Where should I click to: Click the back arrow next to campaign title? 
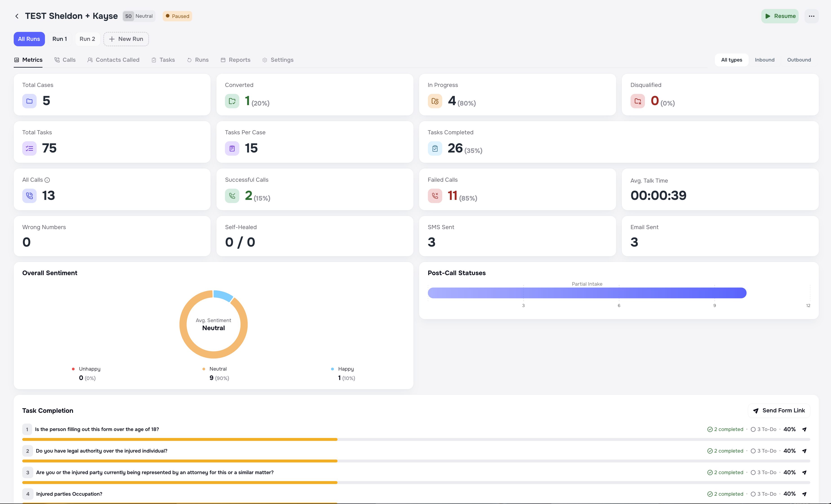17,16
